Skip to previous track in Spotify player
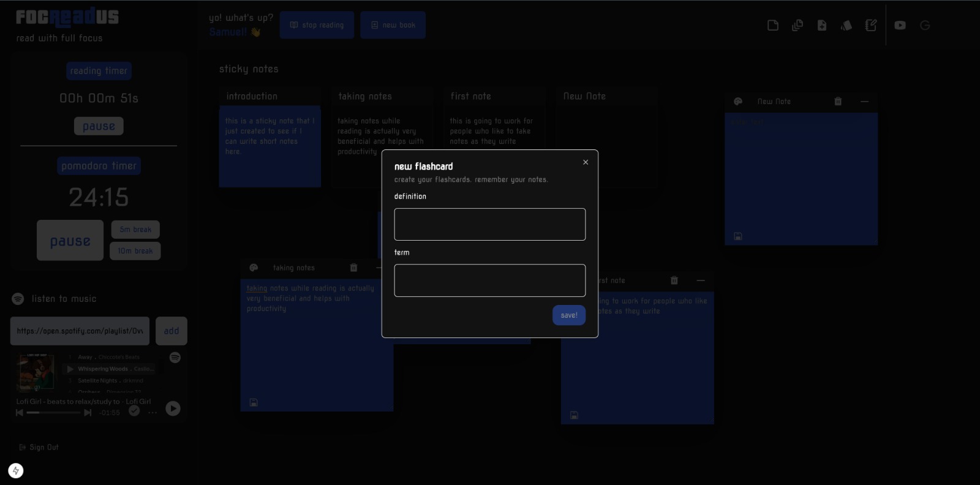 click(x=20, y=413)
